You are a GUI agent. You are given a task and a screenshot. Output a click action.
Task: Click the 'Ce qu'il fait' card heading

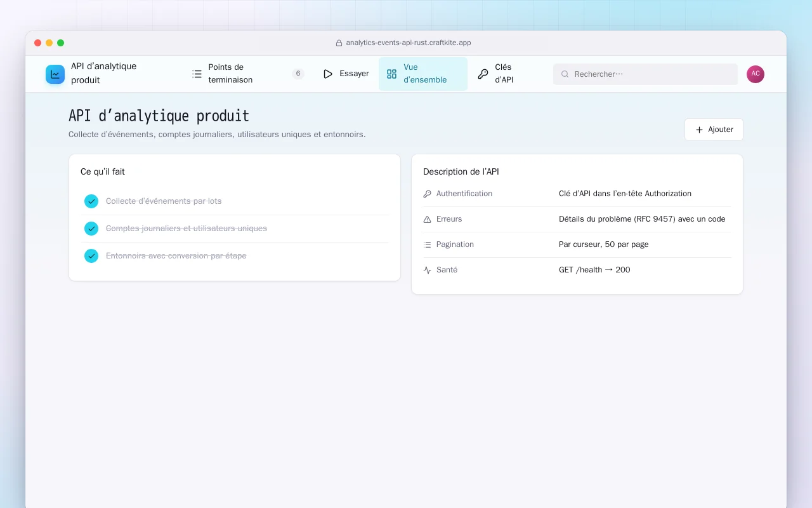pyautogui.click(x=103, y=172)
